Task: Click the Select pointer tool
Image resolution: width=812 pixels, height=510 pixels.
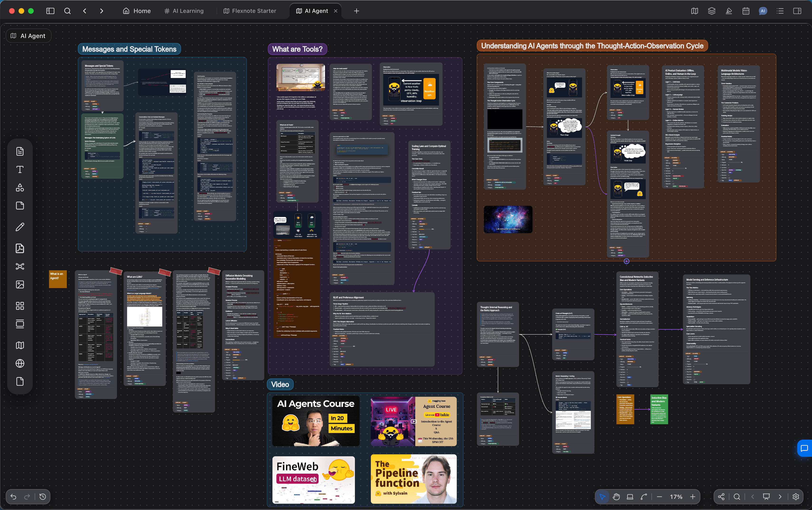Action: pyautogui.click(x=602, y=496)
